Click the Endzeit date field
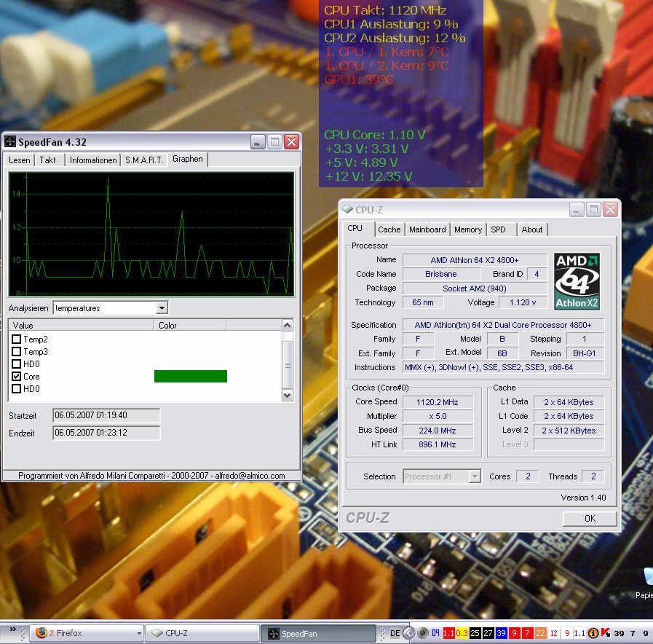The image size is (653, 644). [x=106, y=433]
